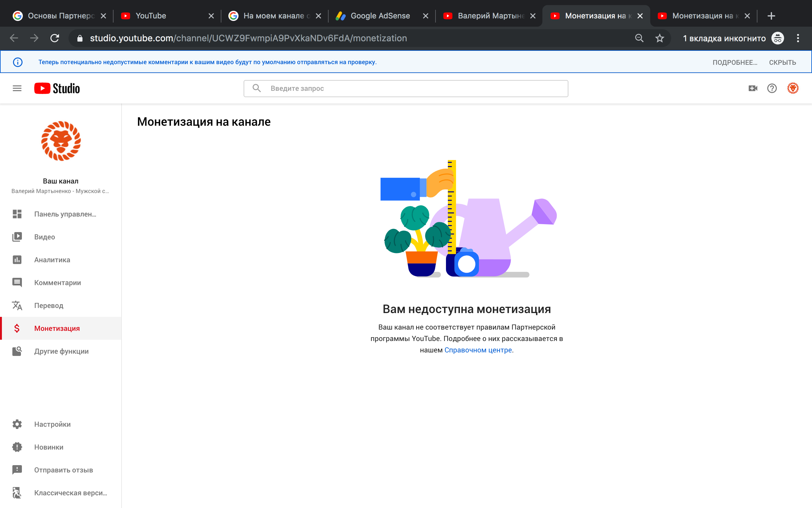
Task: Click the СКРЫТЬ banner button
Action: pyautogui.click(x=782, y=63)
